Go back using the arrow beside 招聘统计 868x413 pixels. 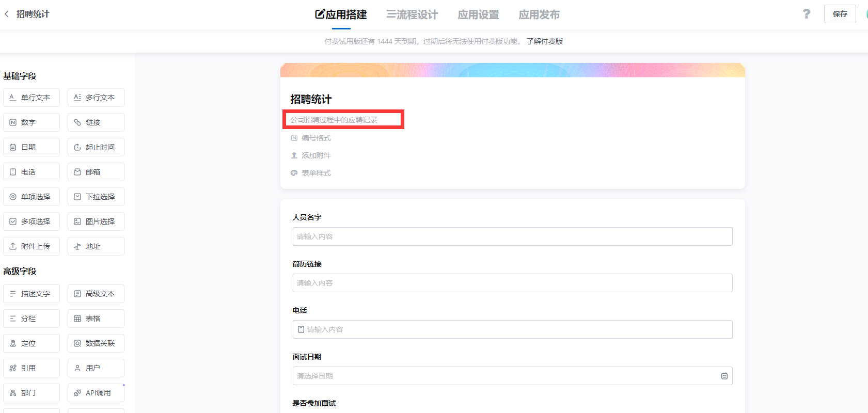7,14
